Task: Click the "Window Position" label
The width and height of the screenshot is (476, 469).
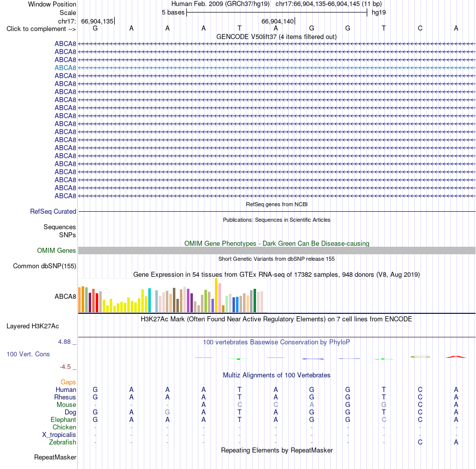Action: point(52,4)
